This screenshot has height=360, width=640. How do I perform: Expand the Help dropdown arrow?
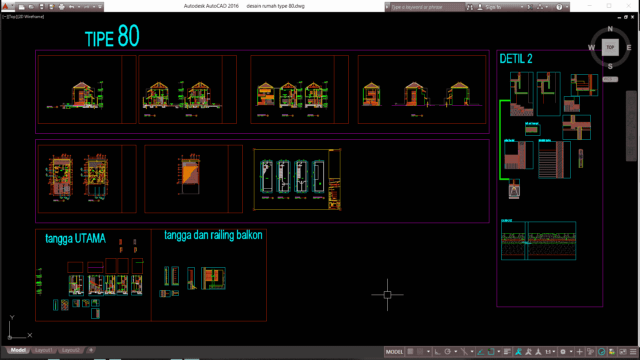[567, 7]
